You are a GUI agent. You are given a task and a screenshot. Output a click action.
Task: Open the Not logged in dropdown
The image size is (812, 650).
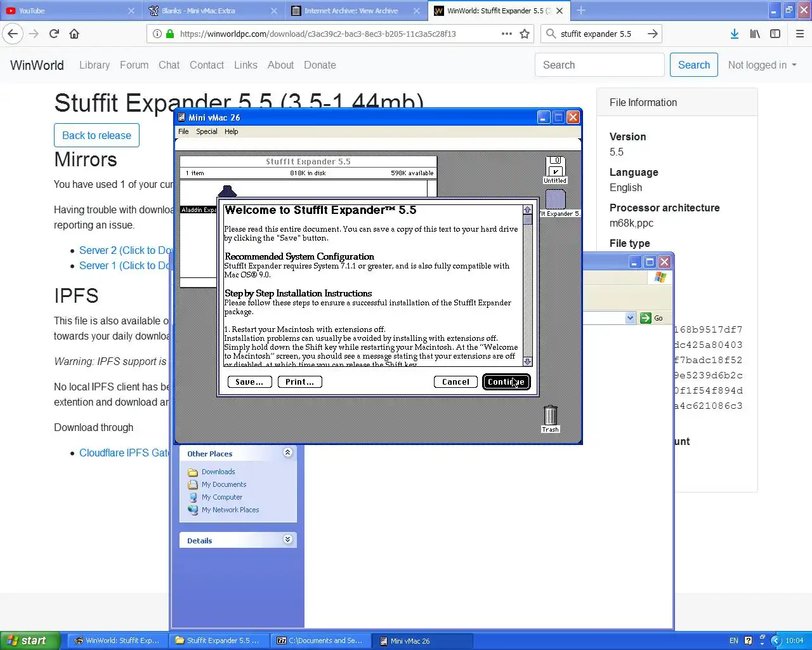(x=762, y=65)
